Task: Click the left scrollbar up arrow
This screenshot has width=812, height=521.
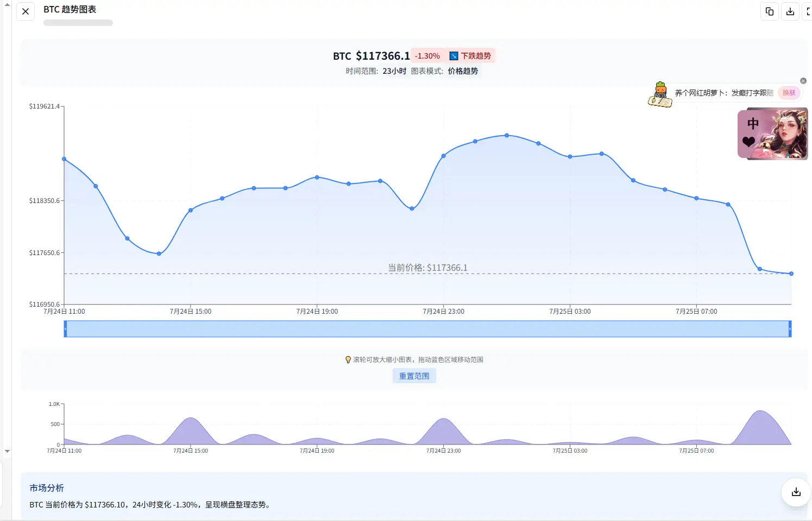Action: pos(7,4)
